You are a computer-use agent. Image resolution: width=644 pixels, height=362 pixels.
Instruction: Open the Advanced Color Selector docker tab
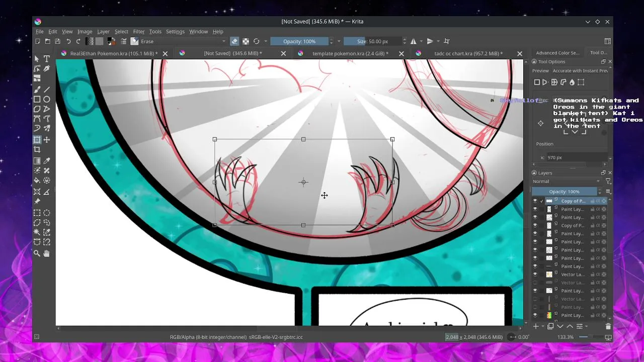click(557, 53)
